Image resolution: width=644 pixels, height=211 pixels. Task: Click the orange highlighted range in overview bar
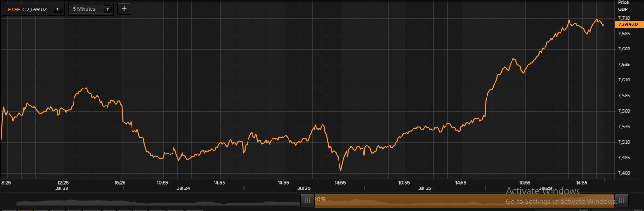[464, 200]
